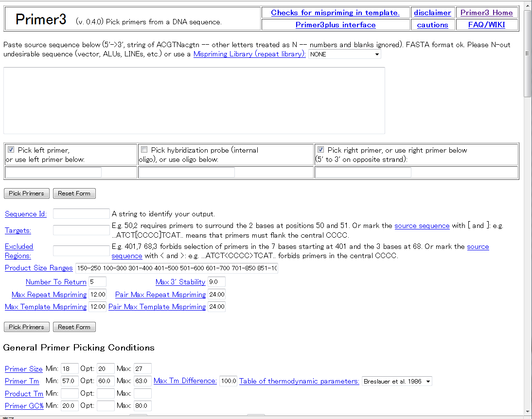Open the Number To Return link
532x419 pixels.
(56, 282)
